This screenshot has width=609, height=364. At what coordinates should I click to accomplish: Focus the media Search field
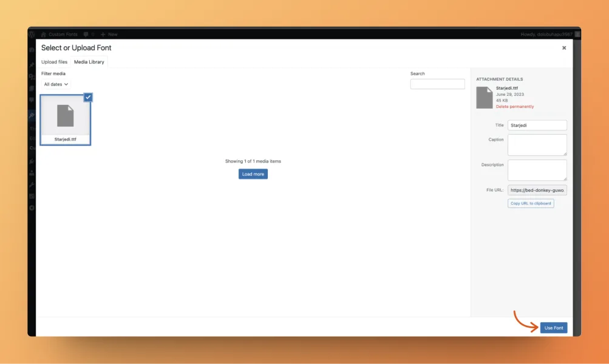(437, 84)
